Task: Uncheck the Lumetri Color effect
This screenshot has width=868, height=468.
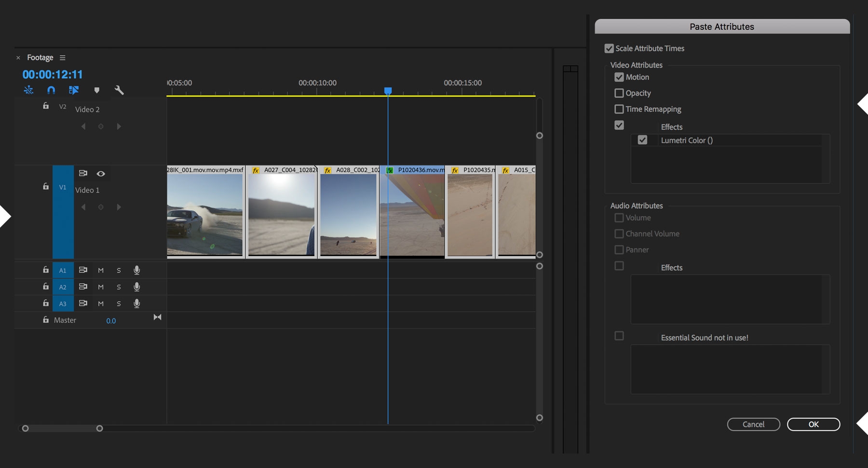Action: (642, 140)
